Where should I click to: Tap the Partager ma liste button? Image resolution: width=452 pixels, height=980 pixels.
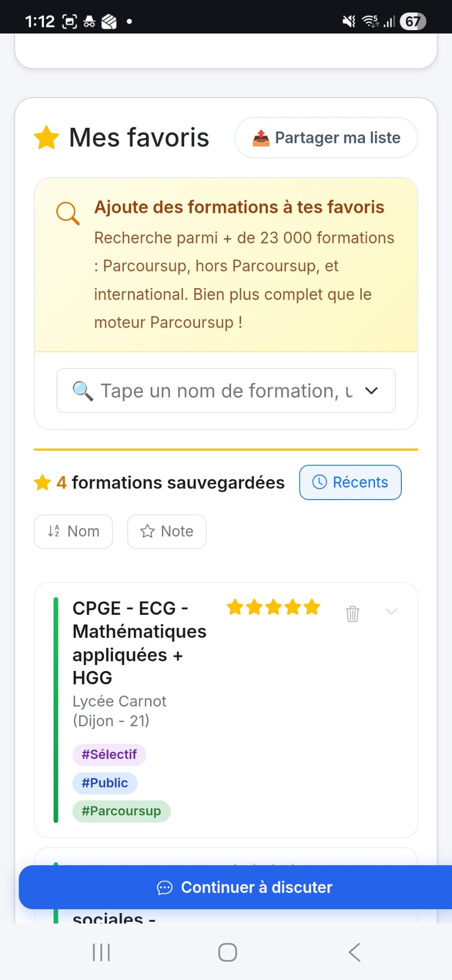[x=326, y=138]
